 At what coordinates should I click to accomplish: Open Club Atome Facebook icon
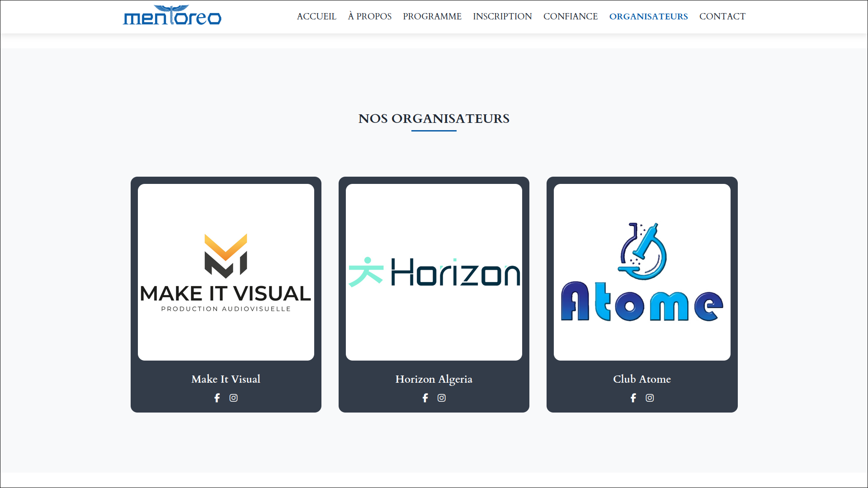tap(633, 398)
